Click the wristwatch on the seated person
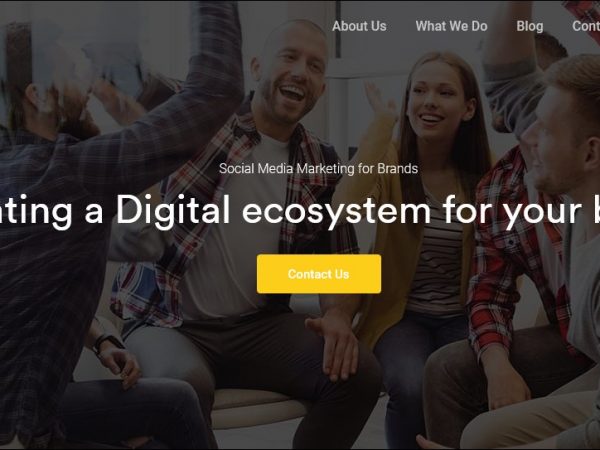This screenshot has height=450, width=600. pyautogui.click(x=107, y=342)
